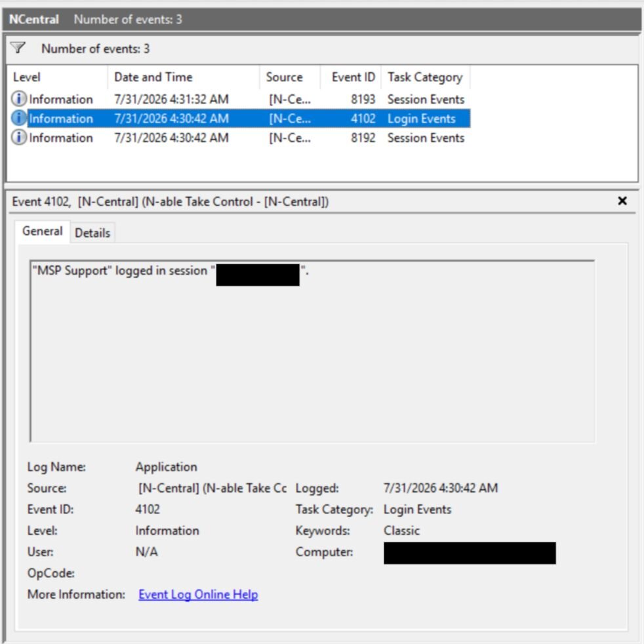Click Login Events in the event list
The image size is (644, 644).
422,119
